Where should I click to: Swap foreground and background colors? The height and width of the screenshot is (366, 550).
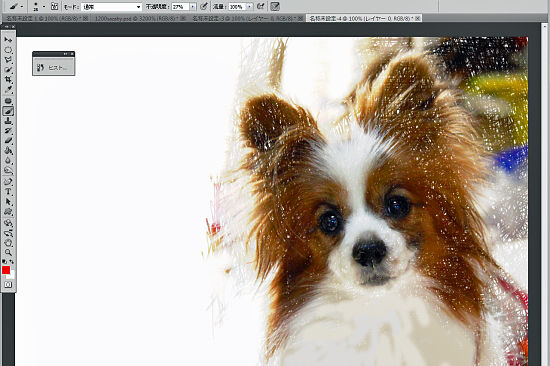12,262
